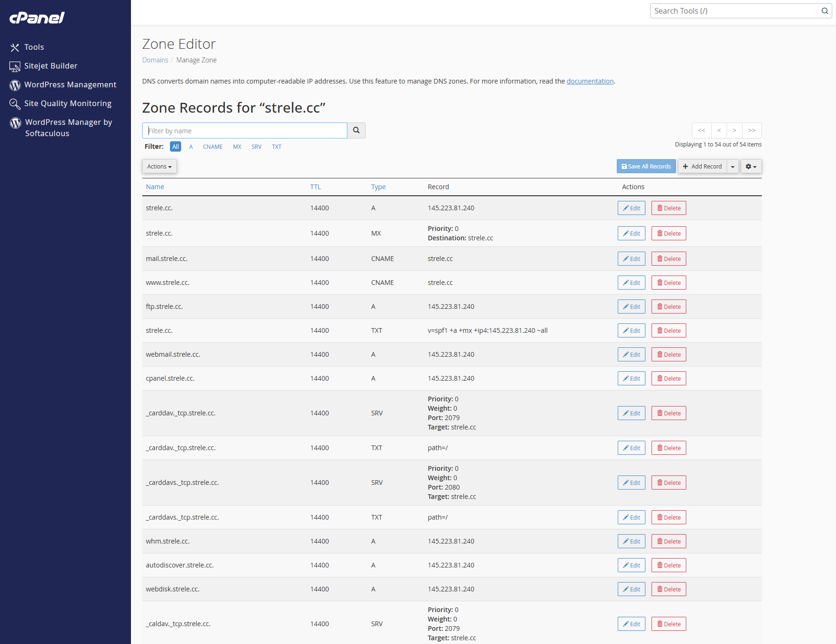The image size is (836, 644).
Task: Edit the mail.strele.cc CNAME record
Action: tap(631, 259)
